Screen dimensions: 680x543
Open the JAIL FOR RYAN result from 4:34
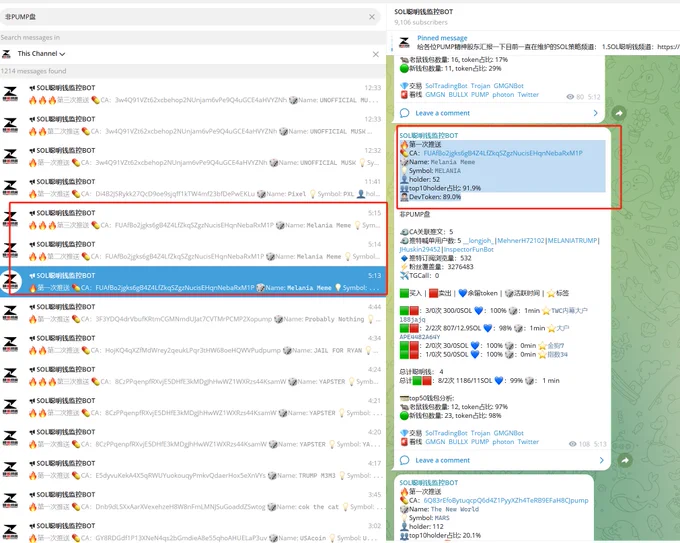[193, 344]
